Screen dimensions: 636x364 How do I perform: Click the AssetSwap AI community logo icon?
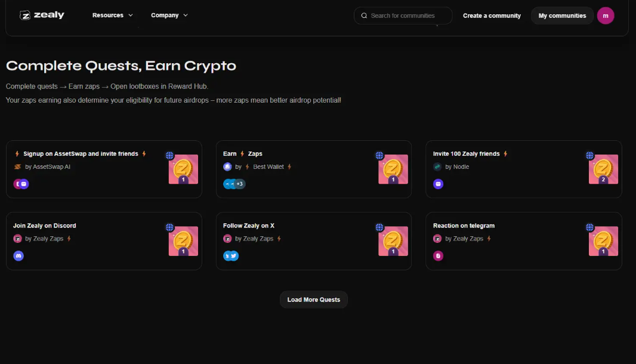[x=17, y=166]
